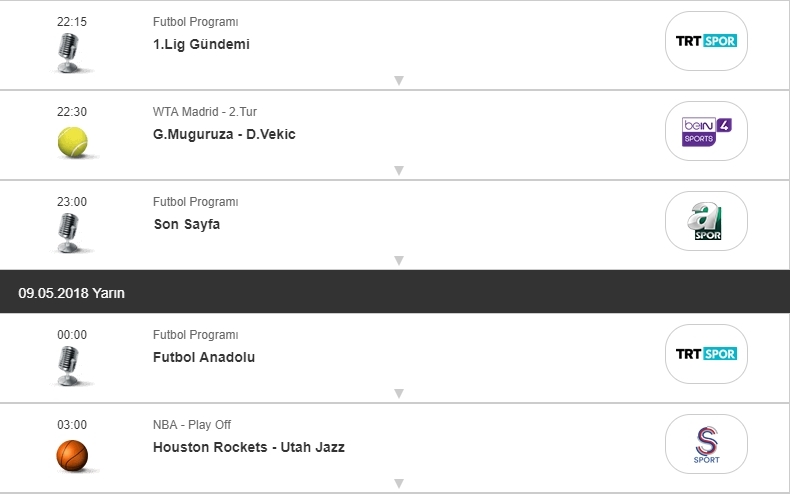Click the microphone icon beside 1.Lig Gündemi
The image size is (790, 494).
point(70,52)
